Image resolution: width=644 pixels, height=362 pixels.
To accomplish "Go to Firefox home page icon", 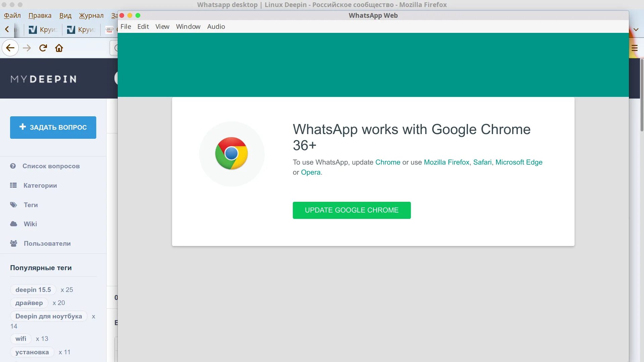I will (59, 48).
